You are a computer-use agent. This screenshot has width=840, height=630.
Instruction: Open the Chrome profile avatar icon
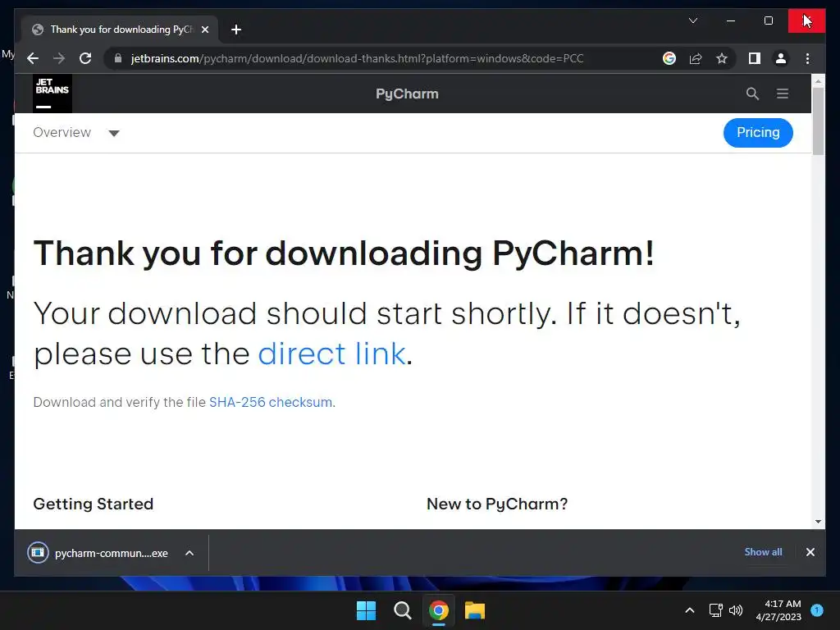[x=781, y=58]
